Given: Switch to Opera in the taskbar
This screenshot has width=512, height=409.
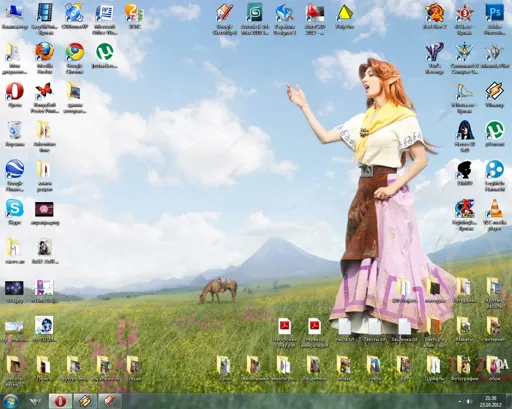Looking at the screenshot, I should coord(60,401).
